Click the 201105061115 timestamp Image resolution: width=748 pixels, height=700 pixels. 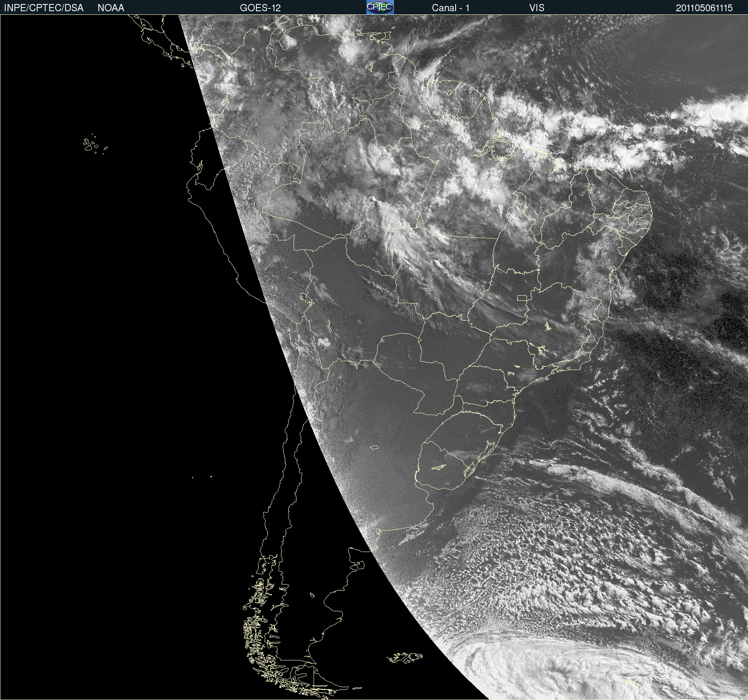[x=704, y=8]
